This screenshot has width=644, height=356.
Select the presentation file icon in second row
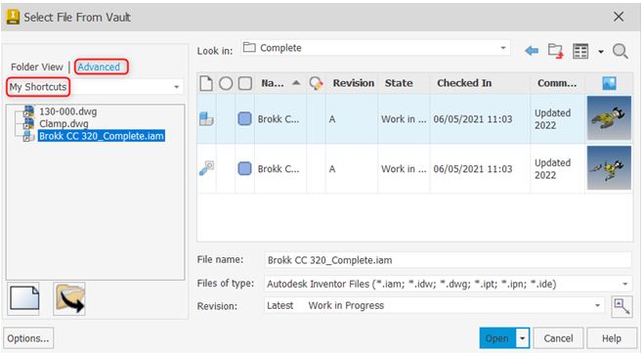(x=206, y=168)
